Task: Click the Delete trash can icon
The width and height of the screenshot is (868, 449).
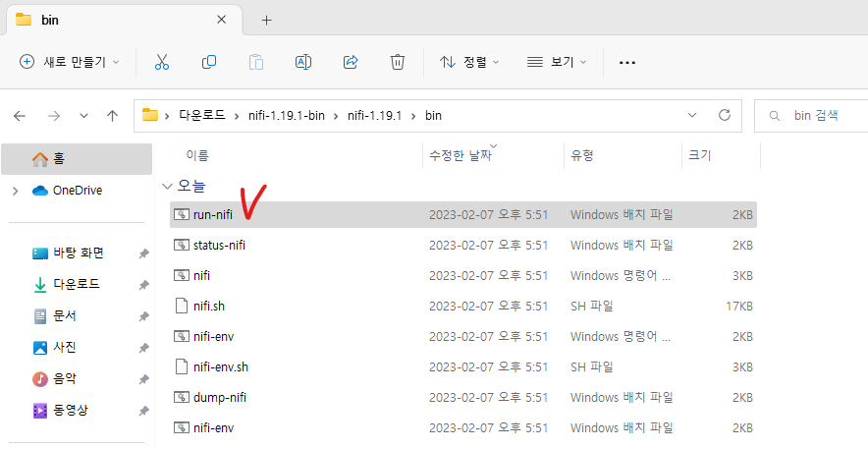Action: coord(398,62)
